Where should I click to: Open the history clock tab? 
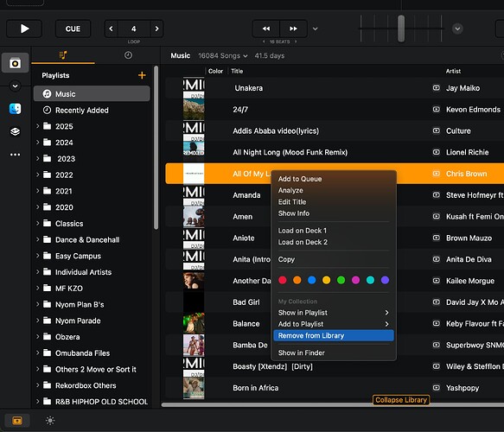click(x=128, y=55)
